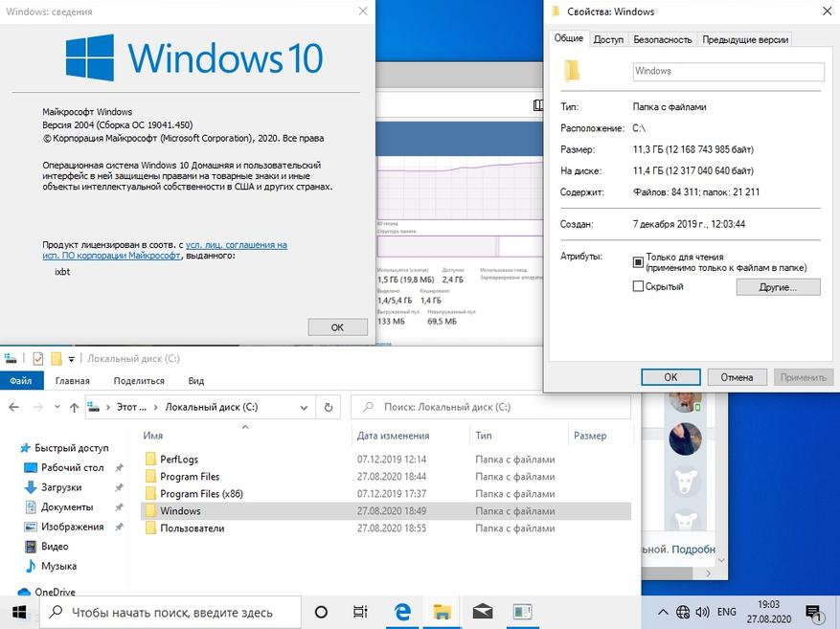Click the Cortana circle icon
Image resolution: width=840 pixels, height=629 pixels.
pyautogui.click(x=321, y=612)
